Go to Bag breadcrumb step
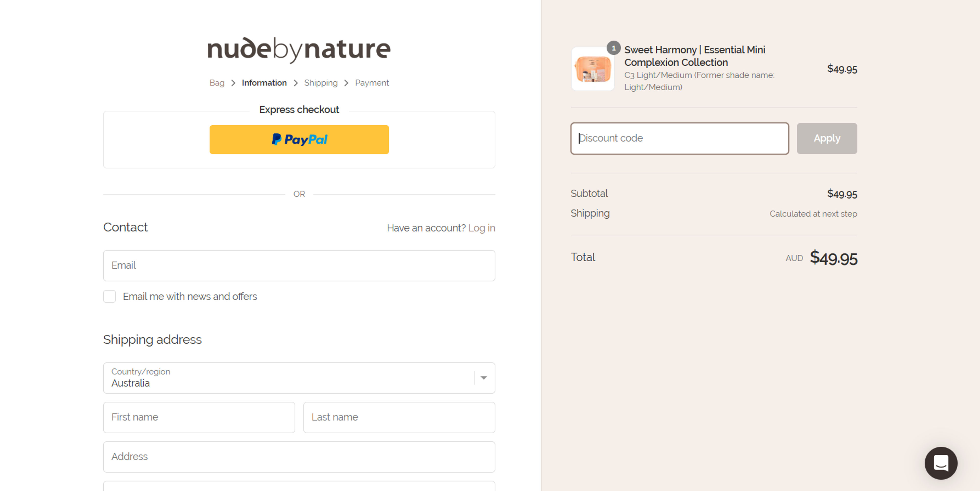 [x=217, y=83]
